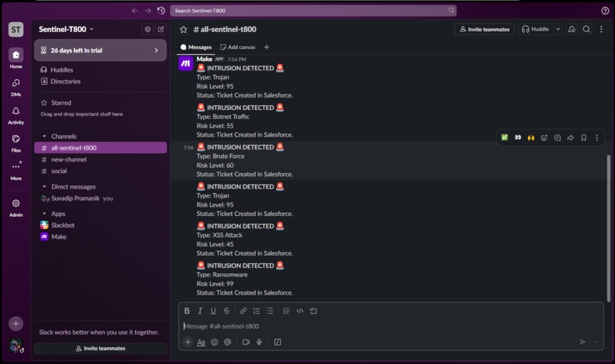Screen dimensions: 615x364
Task: Open the new-channel channel
Action: pyautogui.click(x=101, y=159)
